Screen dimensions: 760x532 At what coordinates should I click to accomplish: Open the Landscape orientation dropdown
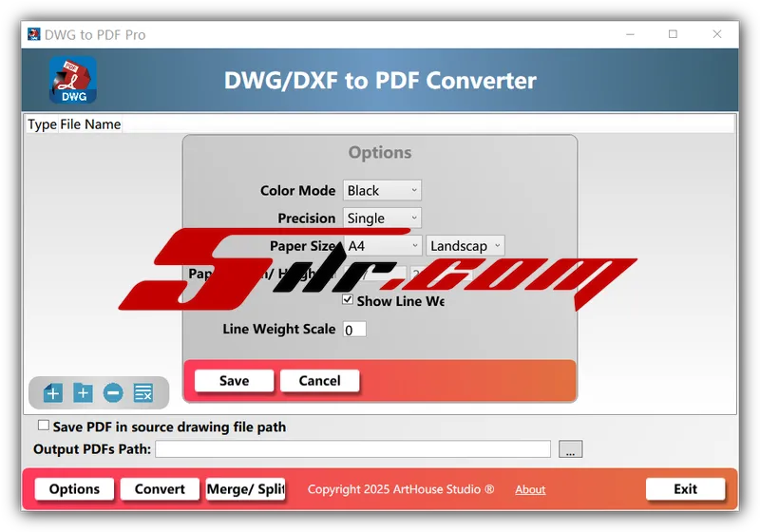coord(465,246)
